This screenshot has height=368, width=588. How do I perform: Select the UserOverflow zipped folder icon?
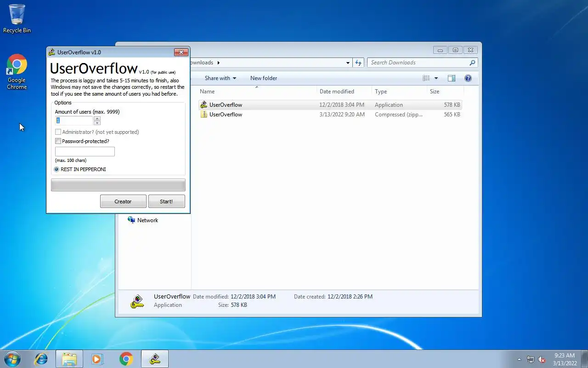pos(204,115)
